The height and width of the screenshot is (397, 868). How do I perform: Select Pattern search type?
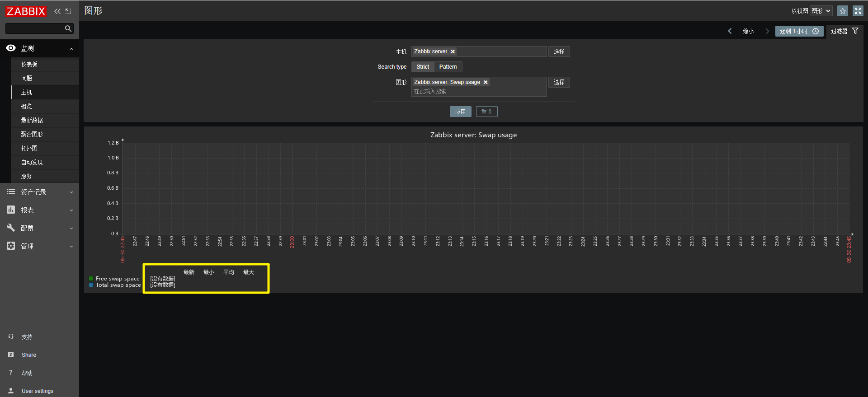pyautogui.click(x=448, y=67)
